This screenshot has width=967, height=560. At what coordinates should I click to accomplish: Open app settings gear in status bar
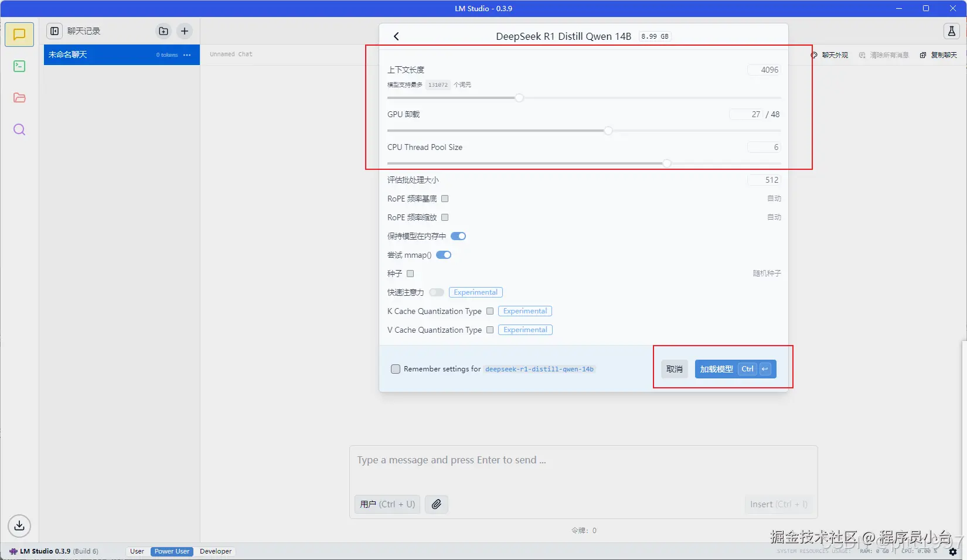tap(953, 552)
